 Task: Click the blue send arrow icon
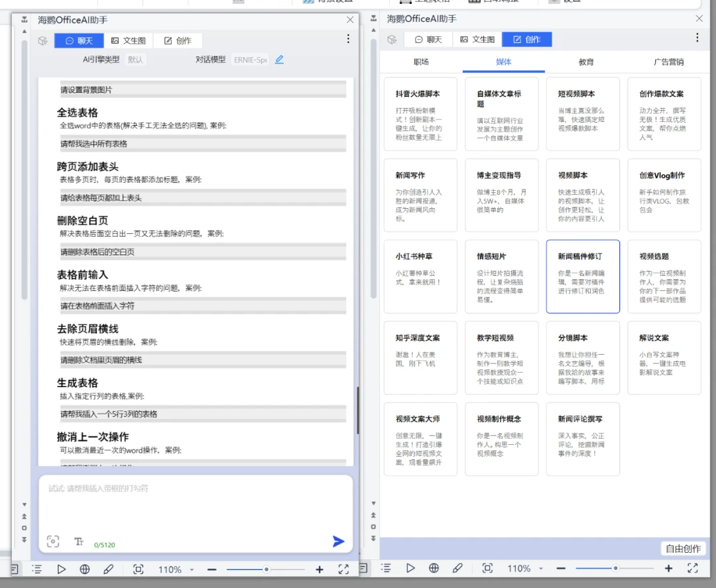point(338,542)
